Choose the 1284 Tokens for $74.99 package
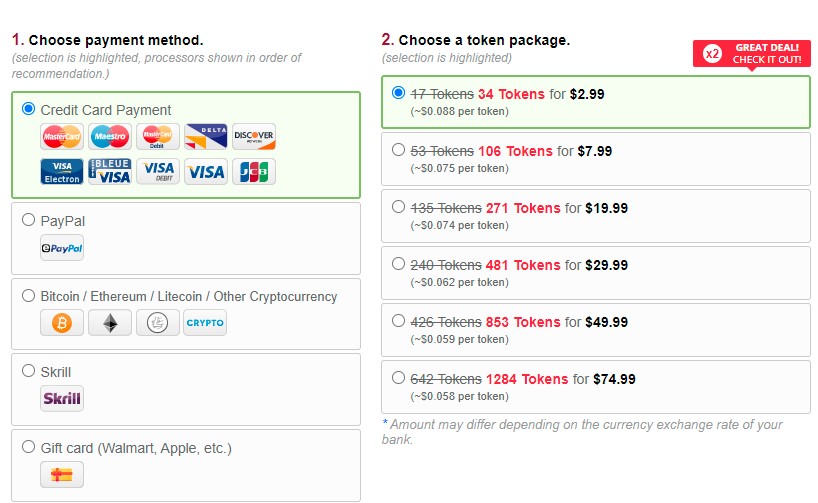Screen dimensions: 818x503 [x=596, y=387]
